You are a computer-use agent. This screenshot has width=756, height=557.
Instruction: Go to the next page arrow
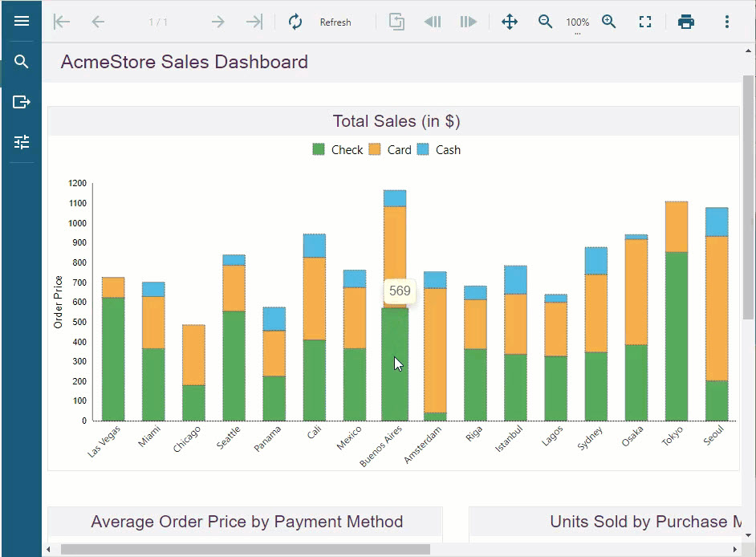(218, 22)
